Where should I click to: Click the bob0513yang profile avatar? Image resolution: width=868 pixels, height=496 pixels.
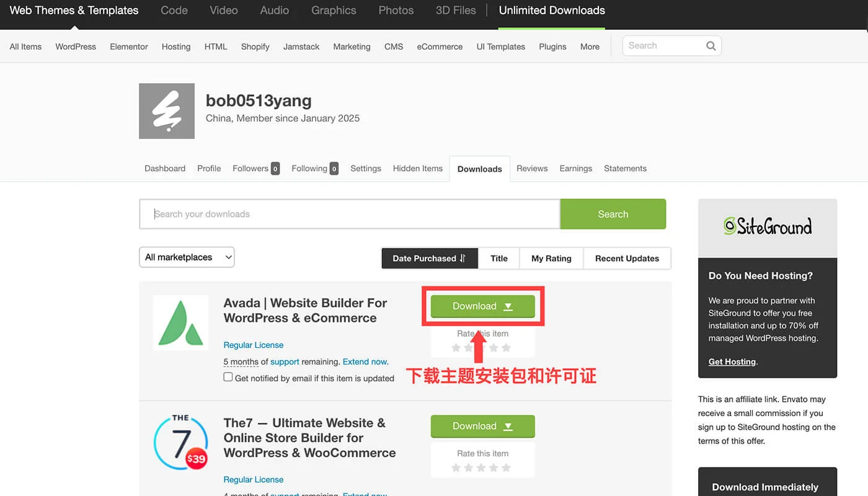click(167, 111)
